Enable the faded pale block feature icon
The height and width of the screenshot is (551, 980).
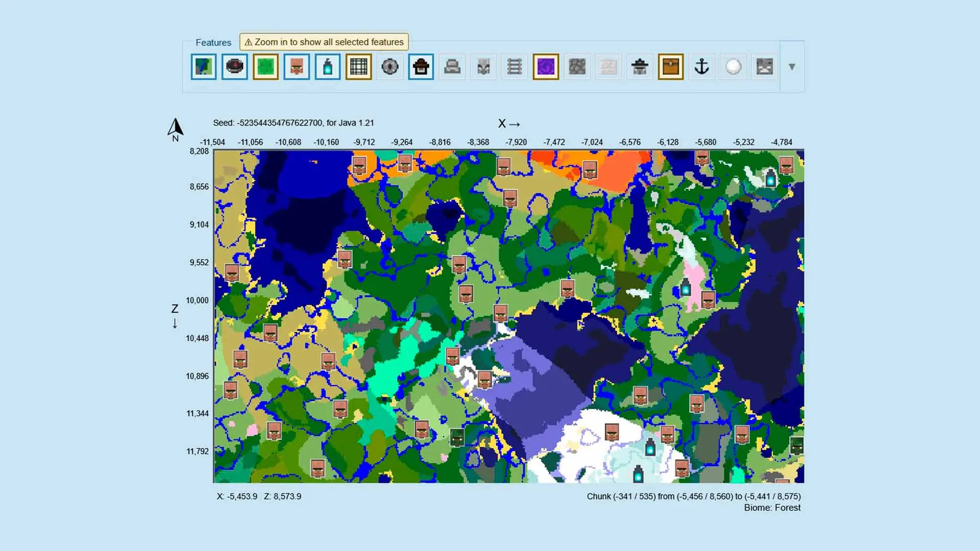tap(608, 67)
